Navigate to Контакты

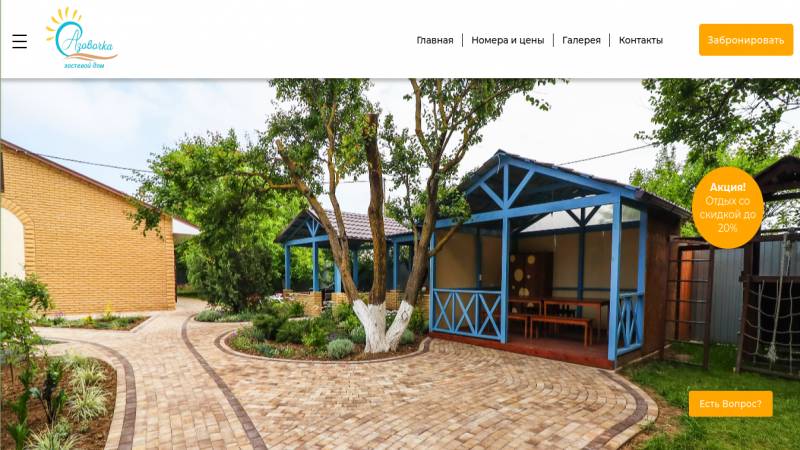pyautogui.click(x=640, y=40)
